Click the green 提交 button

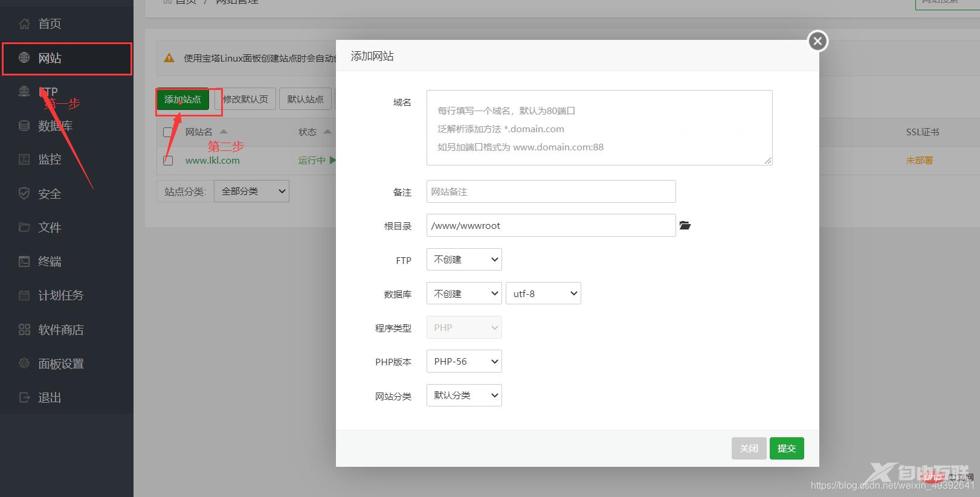coord(787,448)
